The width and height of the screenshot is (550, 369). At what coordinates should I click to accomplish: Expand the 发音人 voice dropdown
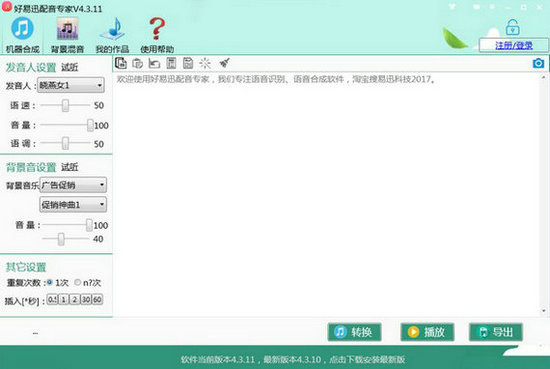pos(71,85)
